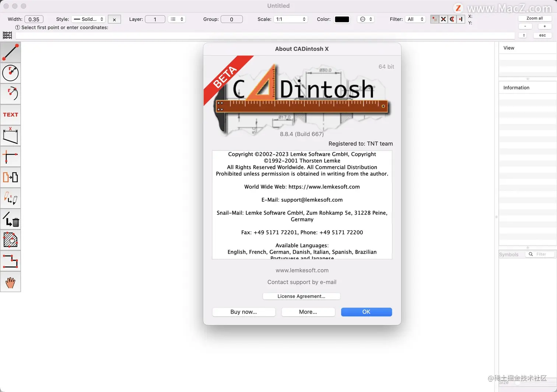Viewport: 557px width, 392px height.
Task: Select the dimensioning tool below TEXT
Action: (10, 135)
